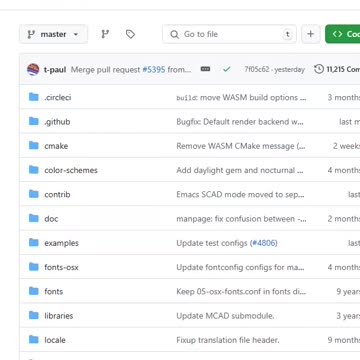Open the master branch dropdown
The width and height of the screenshot is (360, 360).
(x=53, y=34)
